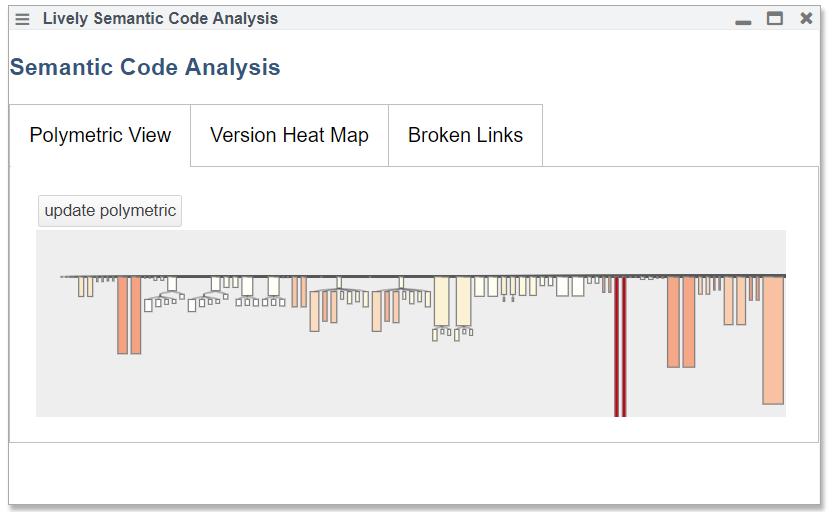Viewport: 831px width, 512px height.
Task: Select the largest peach bar at far right
Action: coord(772,340)
